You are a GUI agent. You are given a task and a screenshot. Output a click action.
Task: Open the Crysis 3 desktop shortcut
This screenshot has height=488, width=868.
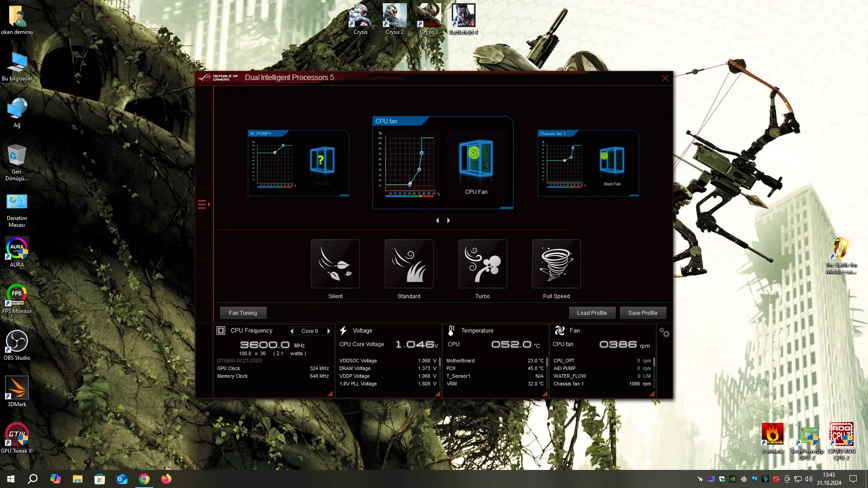click(x=429, y=19)
